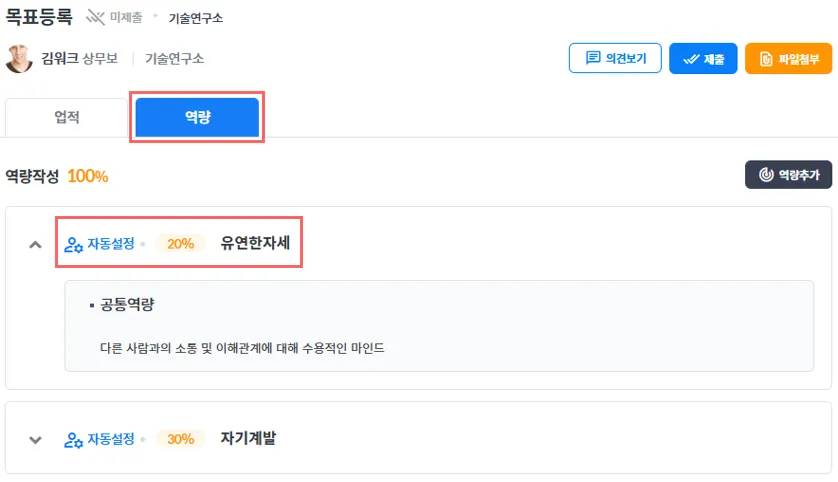The height and width of the screenshot is (482, 838).
Task: Click the 미제출 status icon
Action: point(95,17)
